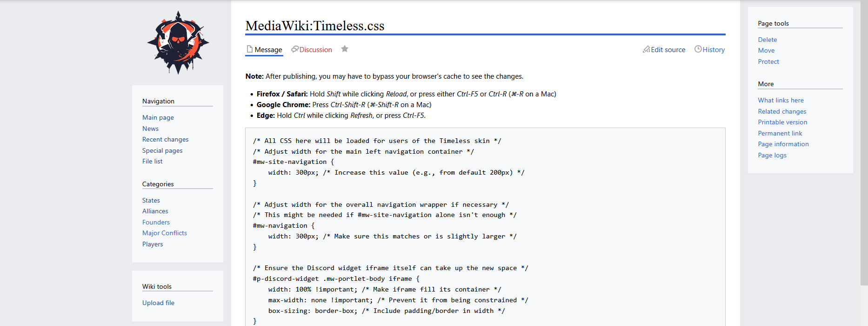The height and width of the screenshot is (326, 868).
Task: Click the Discussion speech bubble icon
Action: tap(295, 49)
